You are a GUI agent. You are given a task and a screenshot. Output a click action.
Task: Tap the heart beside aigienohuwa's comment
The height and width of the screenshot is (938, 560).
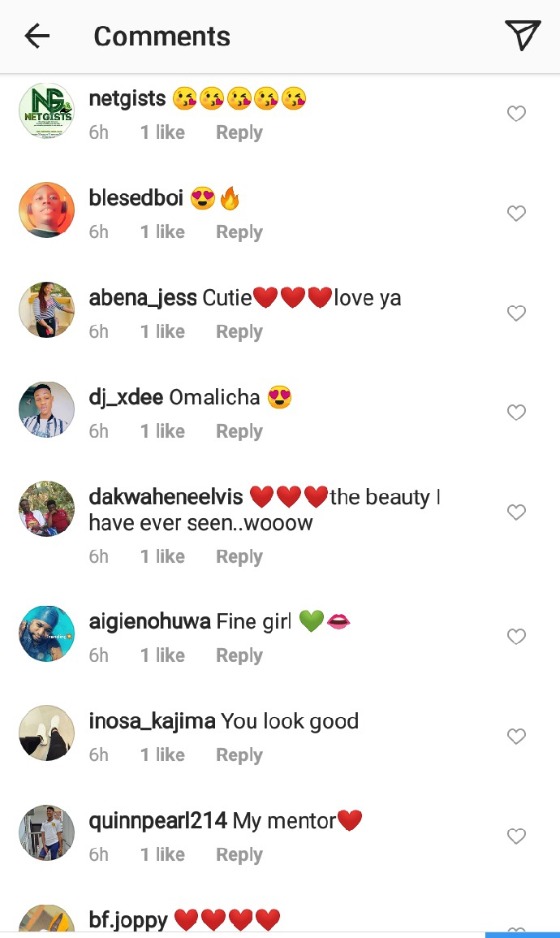pyautogui.click(x=516, y=636)
